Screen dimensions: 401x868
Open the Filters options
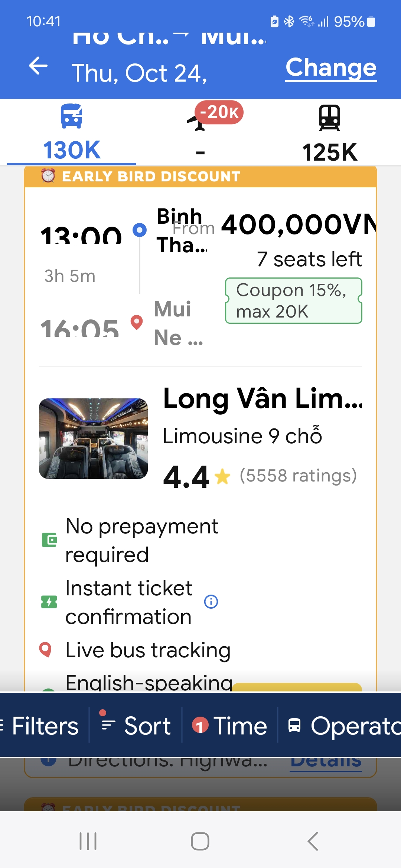click(41, 726)
